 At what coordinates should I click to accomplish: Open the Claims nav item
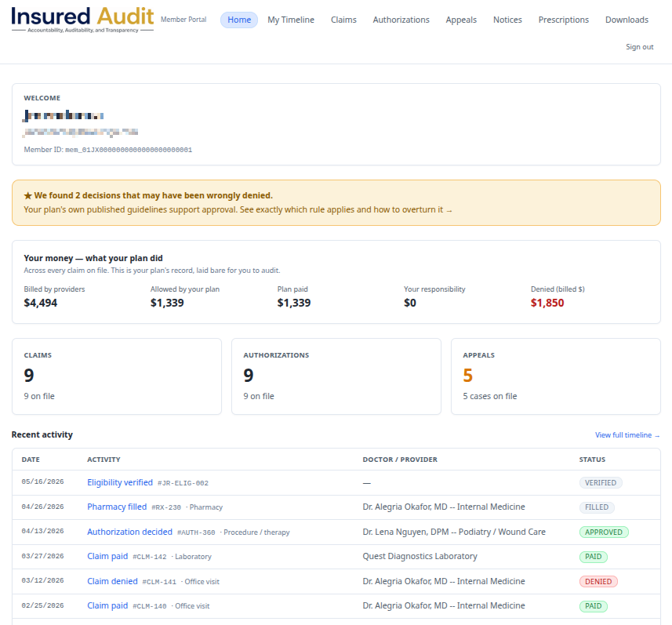coord(343,20)
